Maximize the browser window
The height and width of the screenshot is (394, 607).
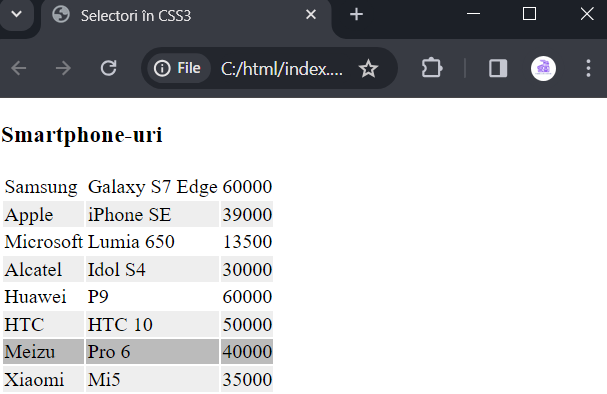tap(529, 14)
